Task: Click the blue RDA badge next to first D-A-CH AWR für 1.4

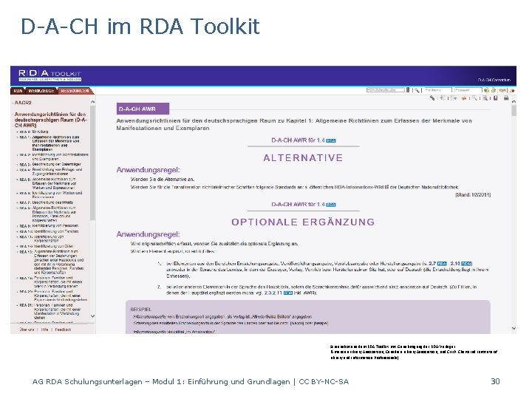Action: (331, 141)
